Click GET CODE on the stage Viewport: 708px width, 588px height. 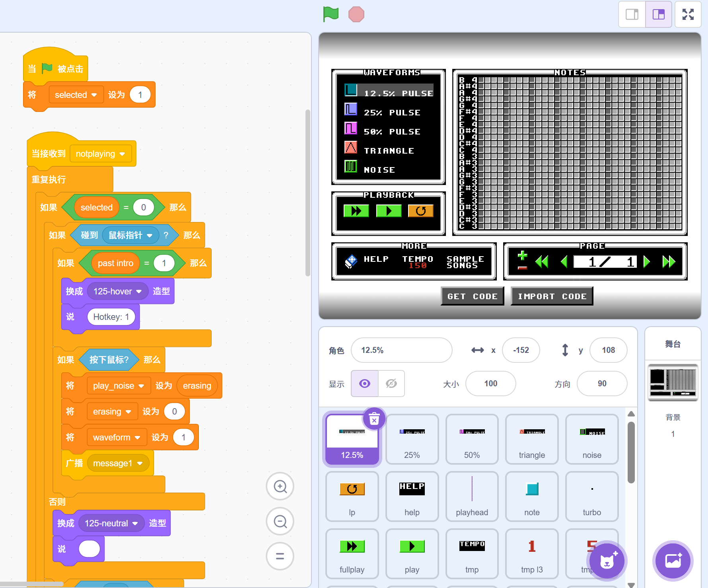[x=472, y=296]
